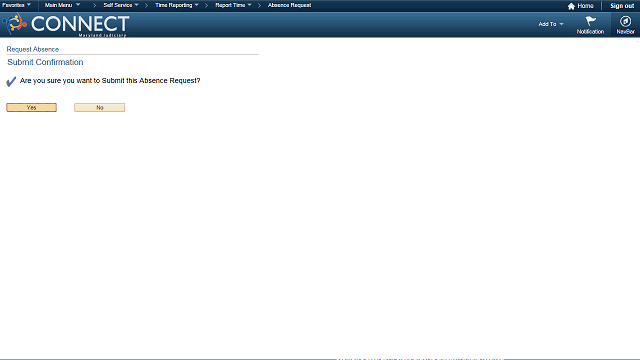Image resolution: width=640 pixels, height=360 pixels.
Task: Expand the Main Menu dropdown arrow
Action: tap(78, 5)
